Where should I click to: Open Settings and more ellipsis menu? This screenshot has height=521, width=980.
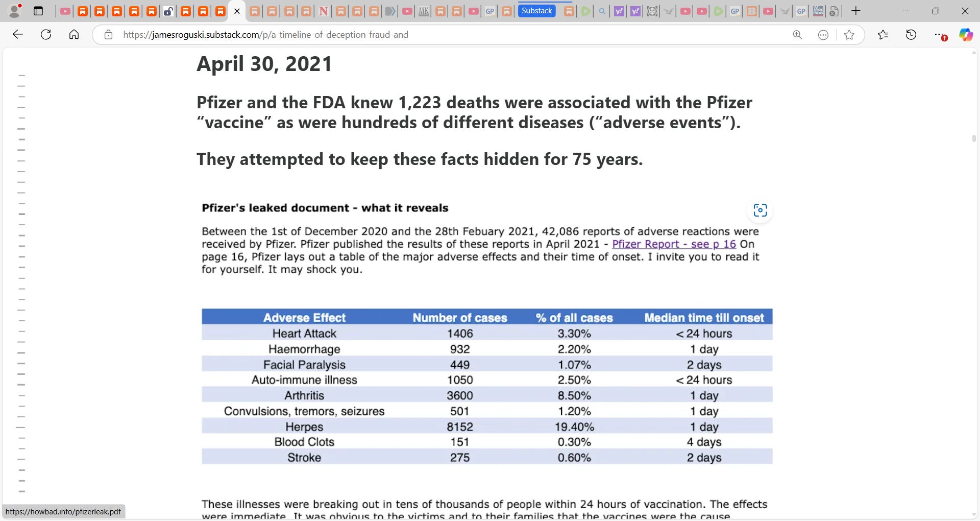click(940, 35)
